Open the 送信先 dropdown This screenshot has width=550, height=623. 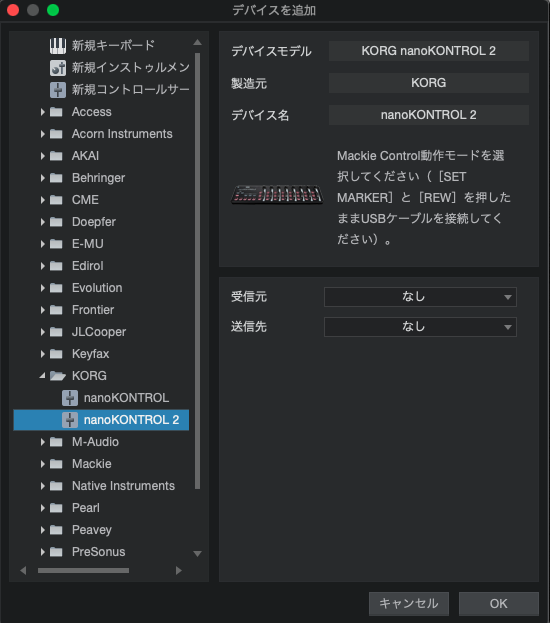[420, 327]
